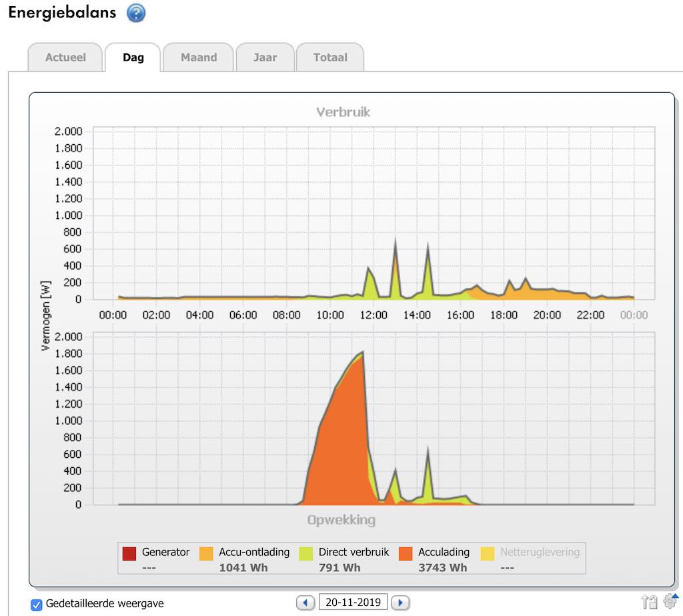
Task: Select the Maand tab
Action: pyautogui.click(x=199, y=57)
